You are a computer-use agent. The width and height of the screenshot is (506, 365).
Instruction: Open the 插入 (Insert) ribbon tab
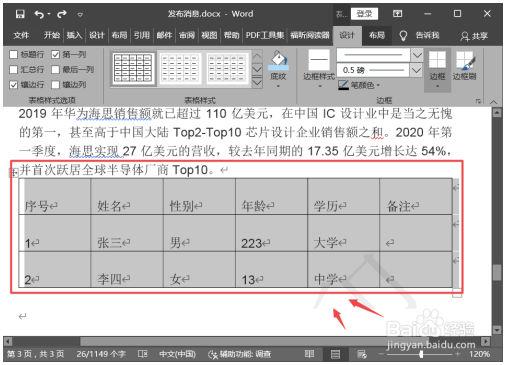pyautogui.click(x=74, y=35)
